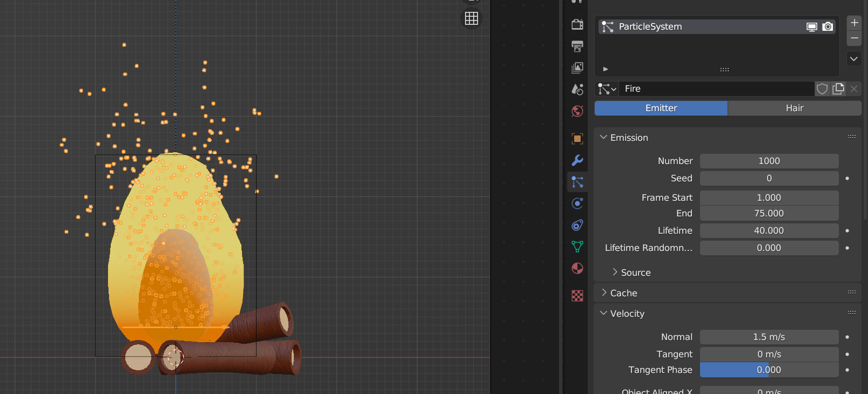Viewport: 868px width, 394px height.
Task: Animate the Seed property dot
Action: tap(847, 178)
